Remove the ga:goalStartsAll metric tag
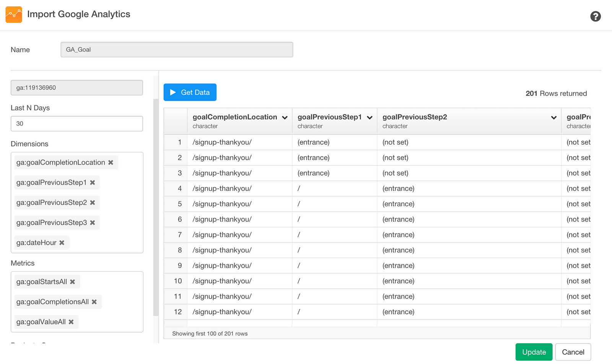This screenshot has height=364, width=612. pos(72,282)
